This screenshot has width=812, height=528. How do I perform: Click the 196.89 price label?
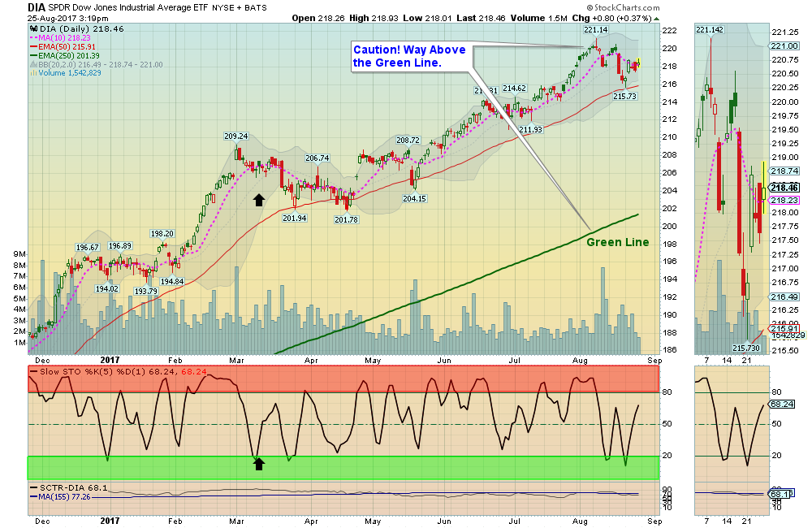120,246
